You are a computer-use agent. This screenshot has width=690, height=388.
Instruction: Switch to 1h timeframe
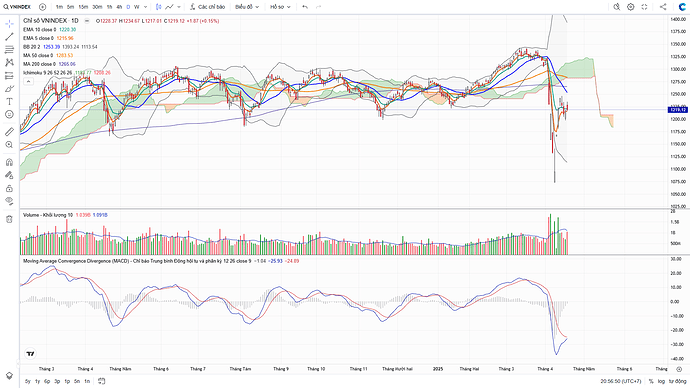pos(110,7)
